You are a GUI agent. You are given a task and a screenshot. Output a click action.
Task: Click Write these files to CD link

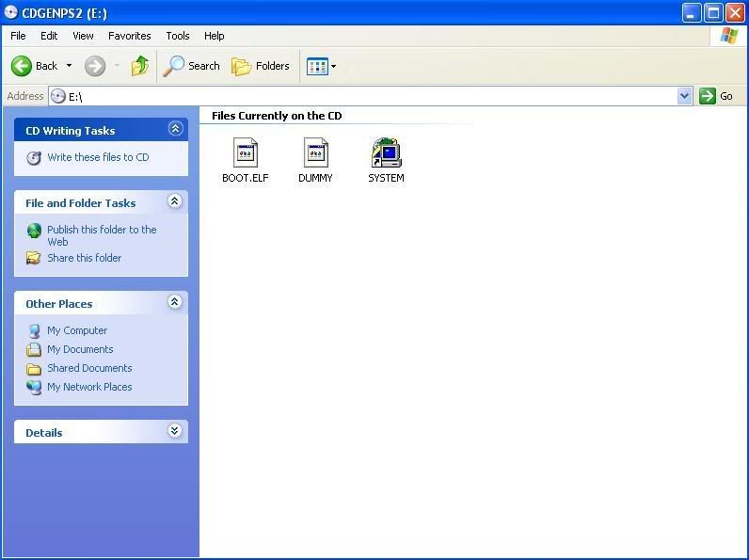tap(98, 157)
